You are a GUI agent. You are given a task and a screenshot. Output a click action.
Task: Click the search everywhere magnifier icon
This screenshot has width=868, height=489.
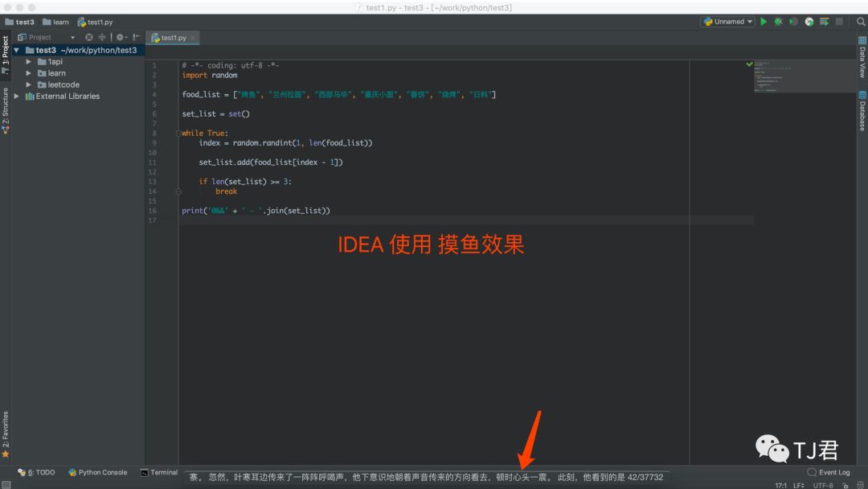(861, 22)
